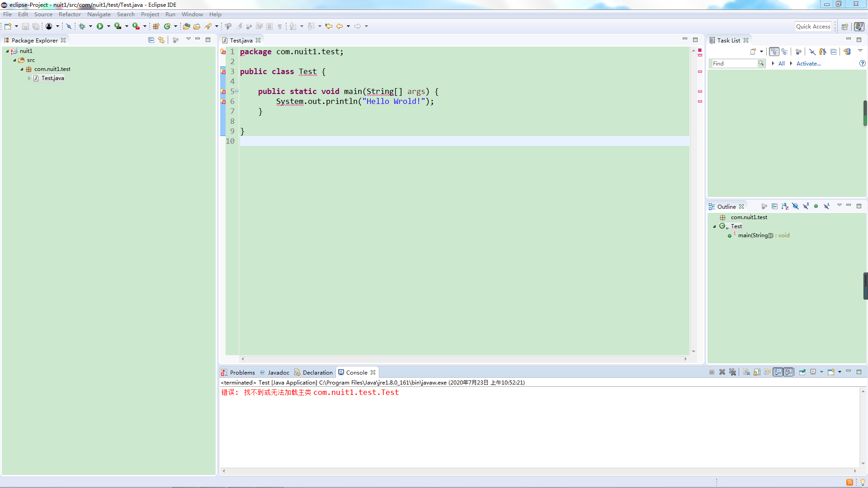Toggle Hide Fields in Outline
Image resolution: width=868 pixels, height=488 pixels.
(795, 206)
